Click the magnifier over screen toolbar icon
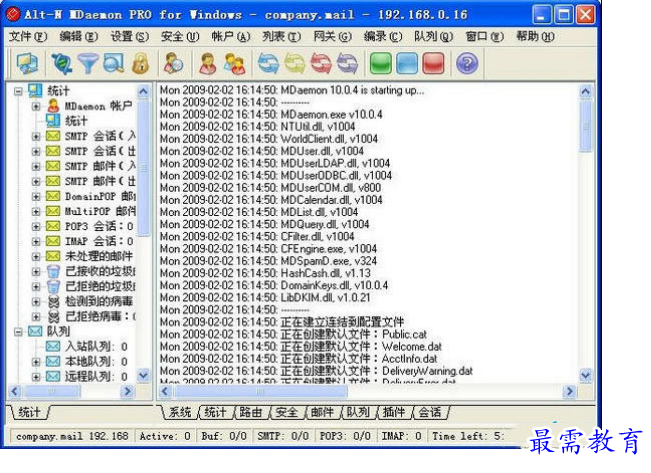Image resolution: width=651 pixels, height=473 pixels. 114,64
